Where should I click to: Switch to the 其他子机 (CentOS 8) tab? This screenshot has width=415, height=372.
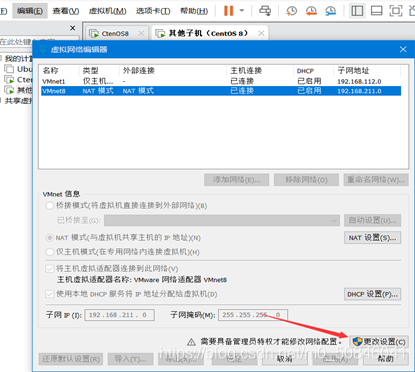coord(208,33)
